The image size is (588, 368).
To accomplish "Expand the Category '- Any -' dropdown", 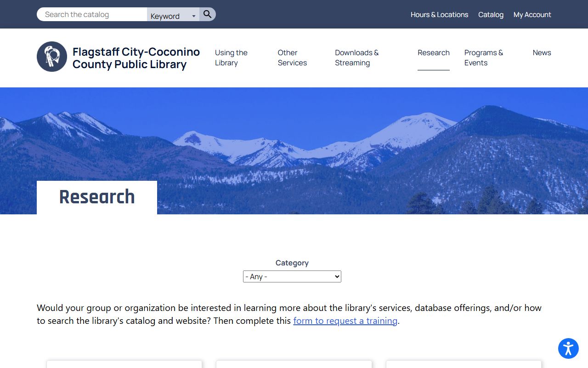I will (x=292, y=276).
